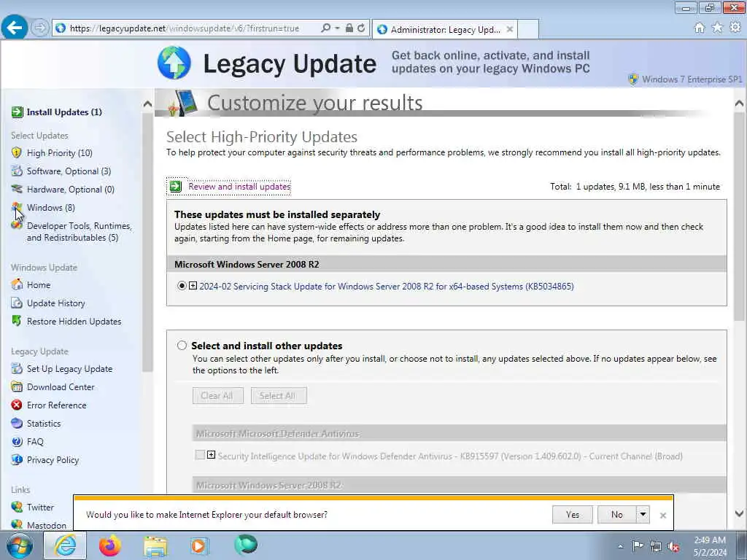Expand details of KB5034865 Servicing Stack Update
Screen dimensions: 747x560
point(193,286)
